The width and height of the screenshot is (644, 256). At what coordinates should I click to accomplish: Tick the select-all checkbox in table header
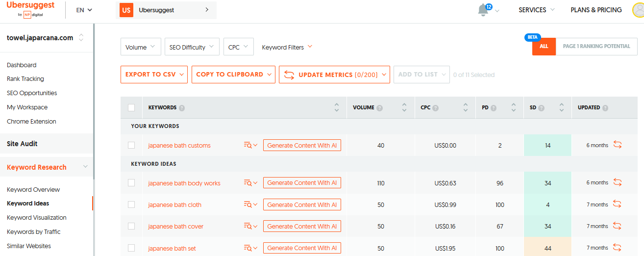pos(131,107)
